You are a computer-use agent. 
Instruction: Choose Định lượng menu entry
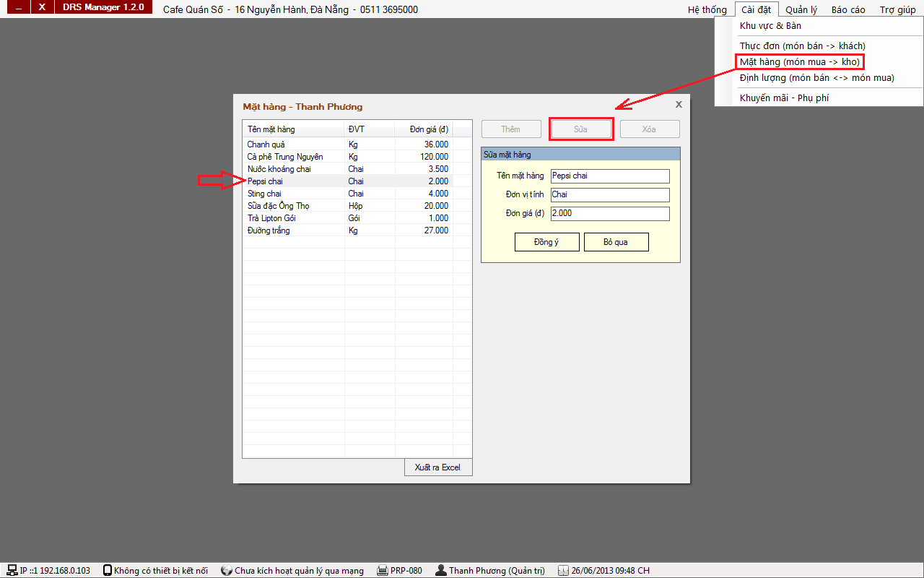pos(816,78)
